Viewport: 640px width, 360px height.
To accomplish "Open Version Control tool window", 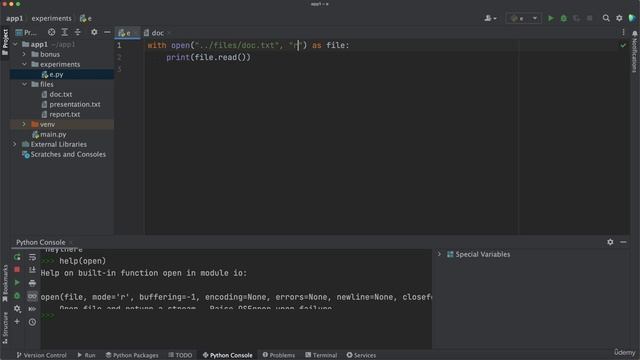I will [41, 355].
